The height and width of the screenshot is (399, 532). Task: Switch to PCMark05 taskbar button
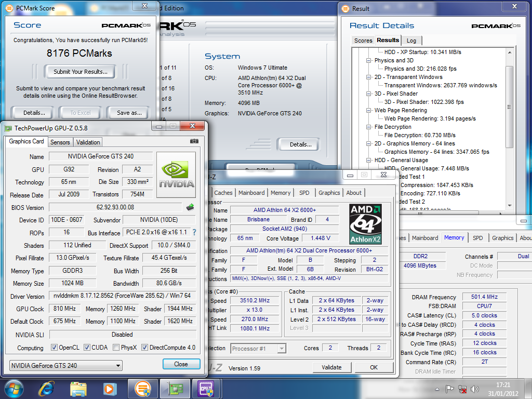pos(143,389)
